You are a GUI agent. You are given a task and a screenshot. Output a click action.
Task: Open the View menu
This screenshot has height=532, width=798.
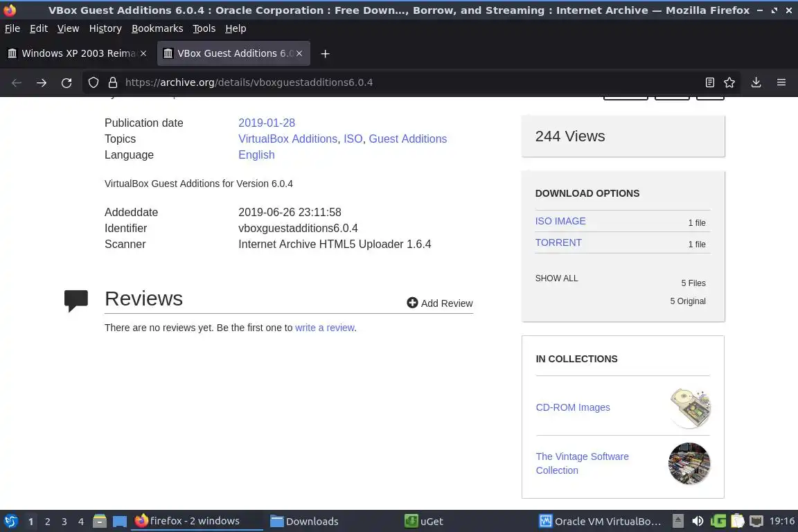[x=68, y=28]
